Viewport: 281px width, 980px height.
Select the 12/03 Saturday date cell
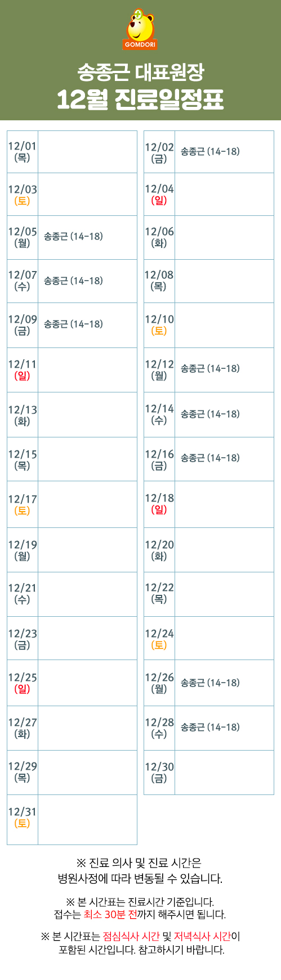23,195
